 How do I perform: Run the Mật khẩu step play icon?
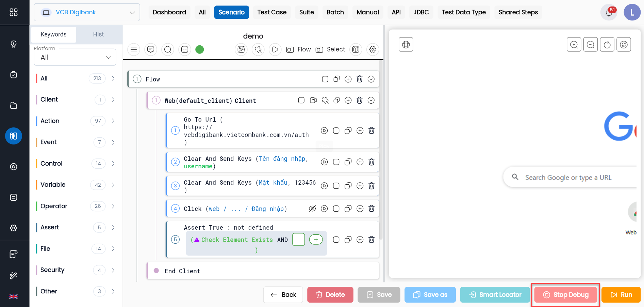324,186
